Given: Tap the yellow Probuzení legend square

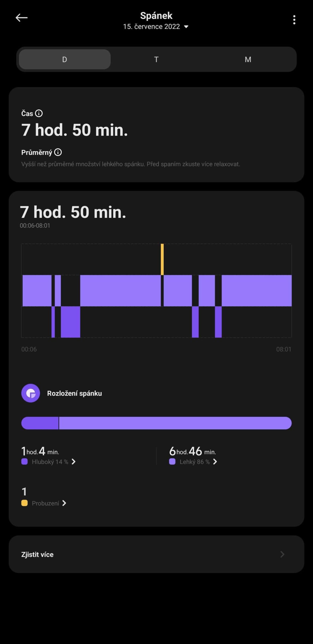Looking at the screenshot, I should (24, 503).
